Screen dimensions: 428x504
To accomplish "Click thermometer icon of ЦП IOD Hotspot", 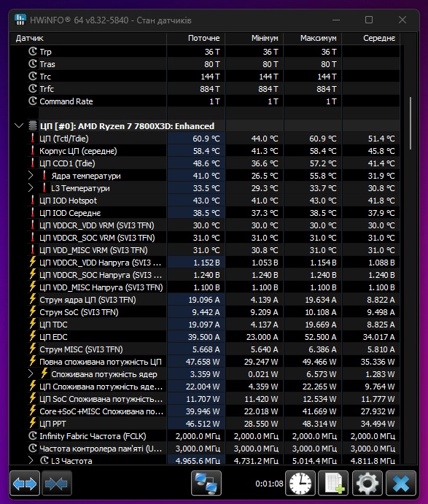I will pos(33,201).
